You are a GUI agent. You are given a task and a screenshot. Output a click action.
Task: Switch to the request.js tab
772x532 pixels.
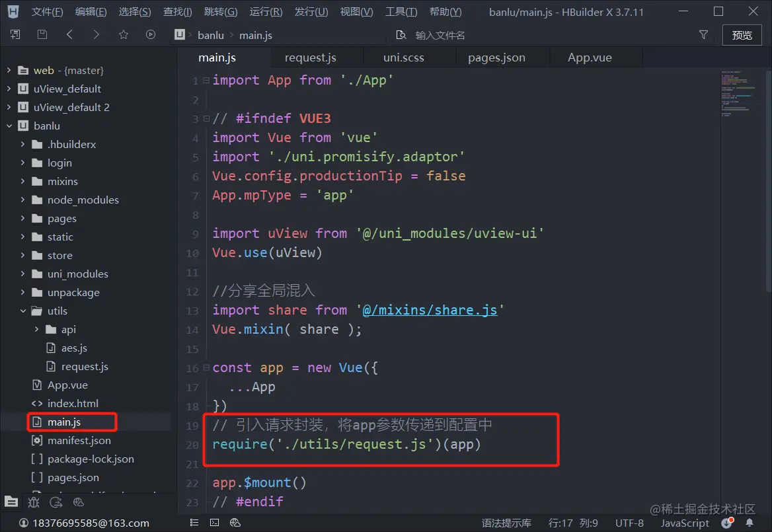311,57
